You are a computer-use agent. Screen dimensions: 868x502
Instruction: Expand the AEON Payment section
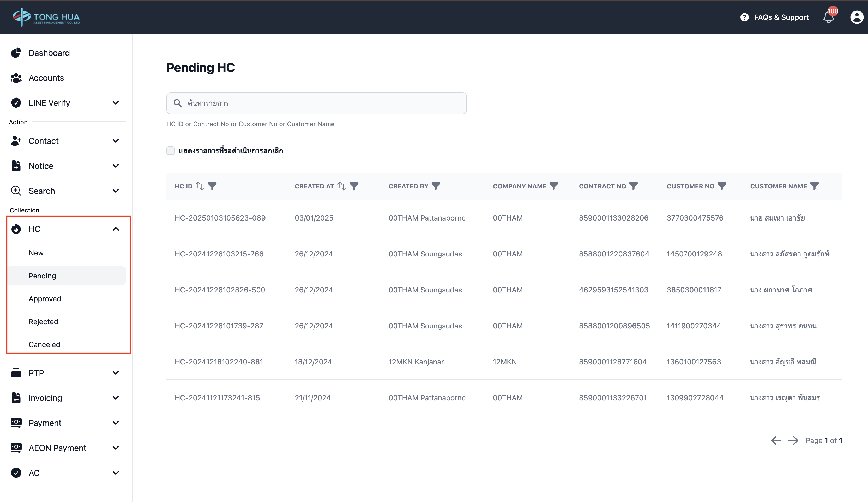point(116,448)
